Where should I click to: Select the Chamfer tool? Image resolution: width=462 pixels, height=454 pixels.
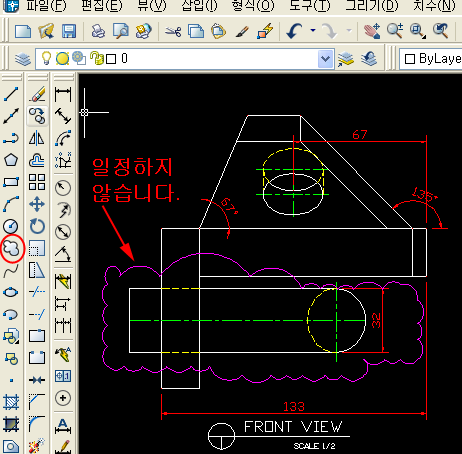pyautogui.click(x=37, y=402)
